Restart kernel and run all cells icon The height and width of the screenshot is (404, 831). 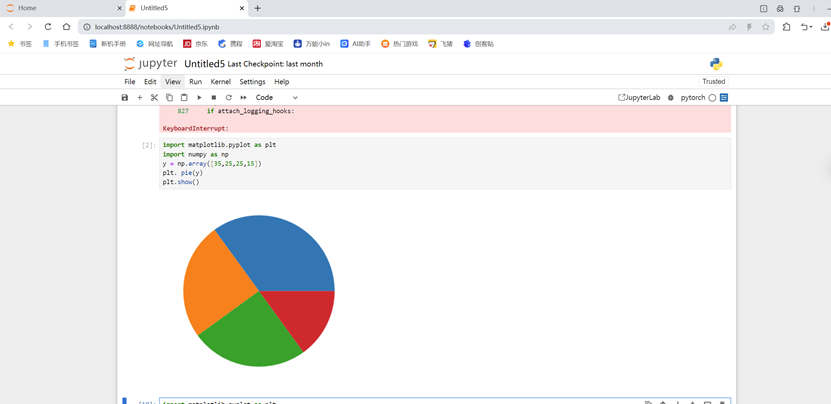244,98
